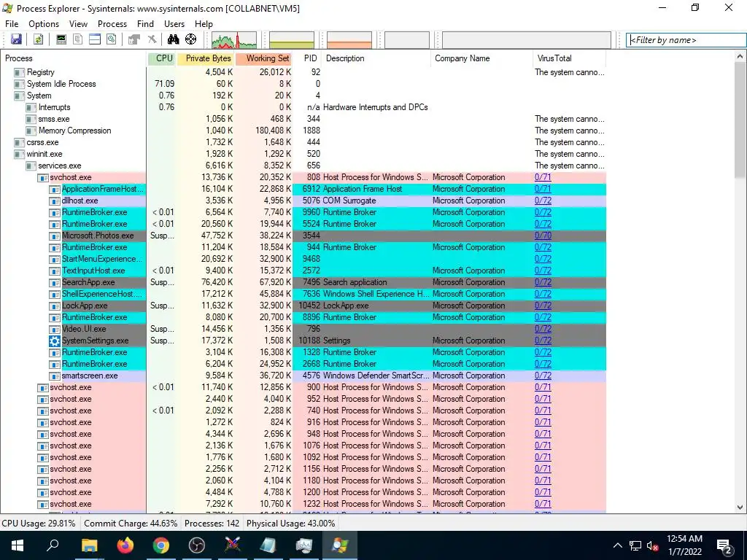Sort by the Private Bytes column header
The width and height of the screenshot is (747, 560).
coord(206,58)
